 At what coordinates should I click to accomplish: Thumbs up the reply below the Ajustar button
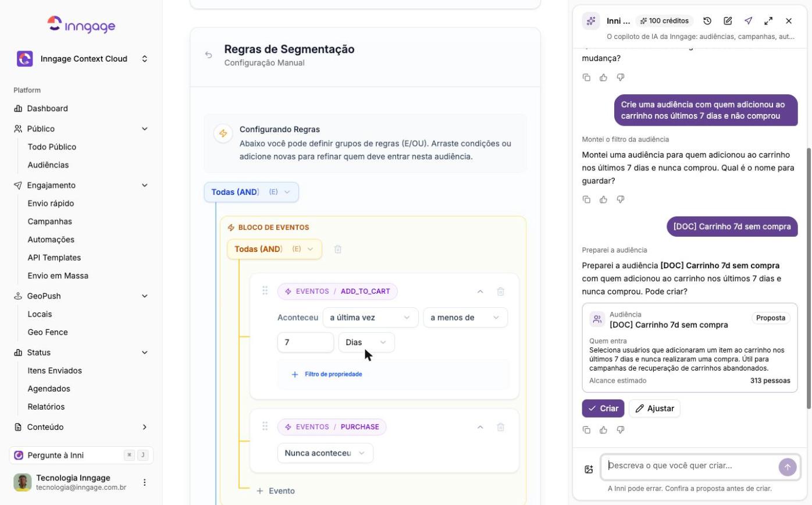(x=603, y=430)
